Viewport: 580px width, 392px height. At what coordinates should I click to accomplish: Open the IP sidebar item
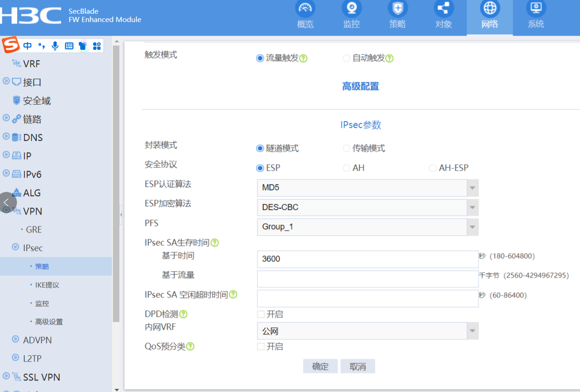(27, 155)
